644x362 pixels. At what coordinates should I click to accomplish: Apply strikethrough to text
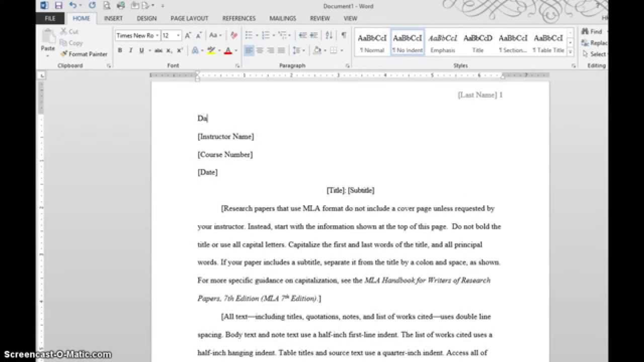[x=158, y=50]
